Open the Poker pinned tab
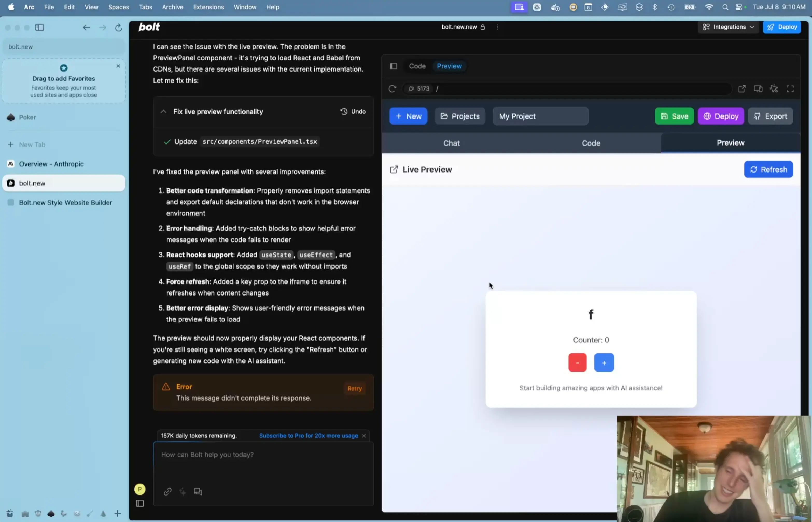Viewport: 812px width, 522px height. [x=64, y=117]
